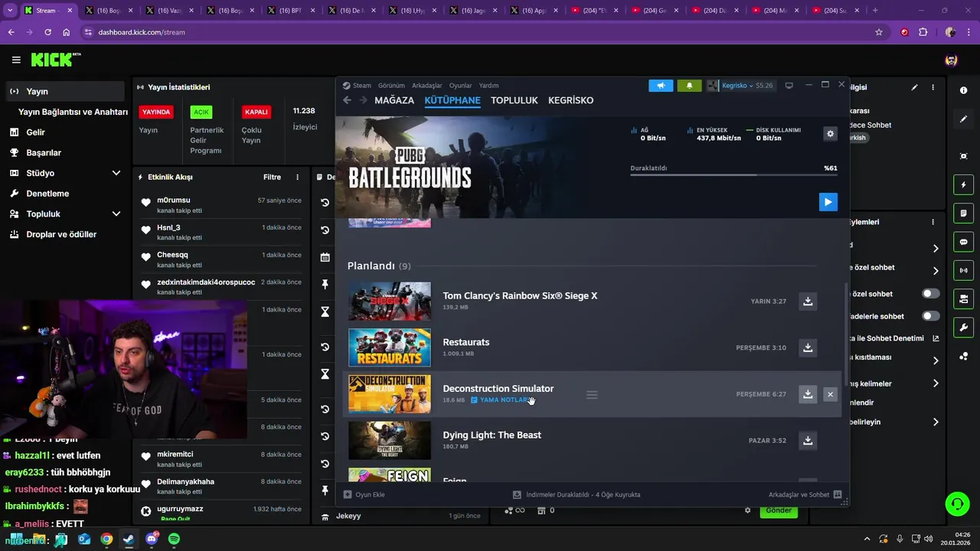Image resolution: width=980 pixels, height=551 pixels.
Task: Switch to the TOPLULUK tab
Action: pyautogui.click(x=514, y=100)
